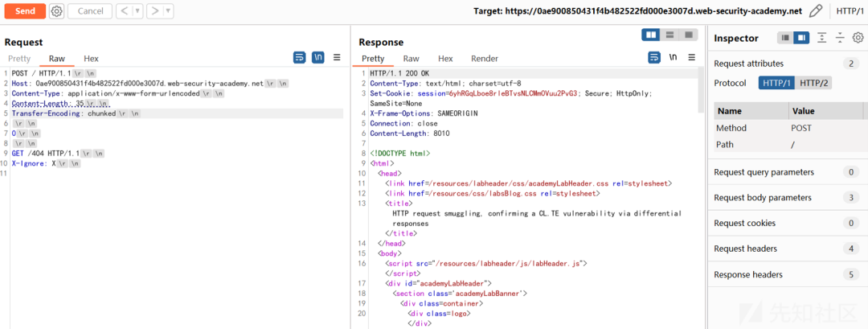The width and height of the screenshot is (868, 329).
Task: Open send options gear icon
Action: point(56,10)
